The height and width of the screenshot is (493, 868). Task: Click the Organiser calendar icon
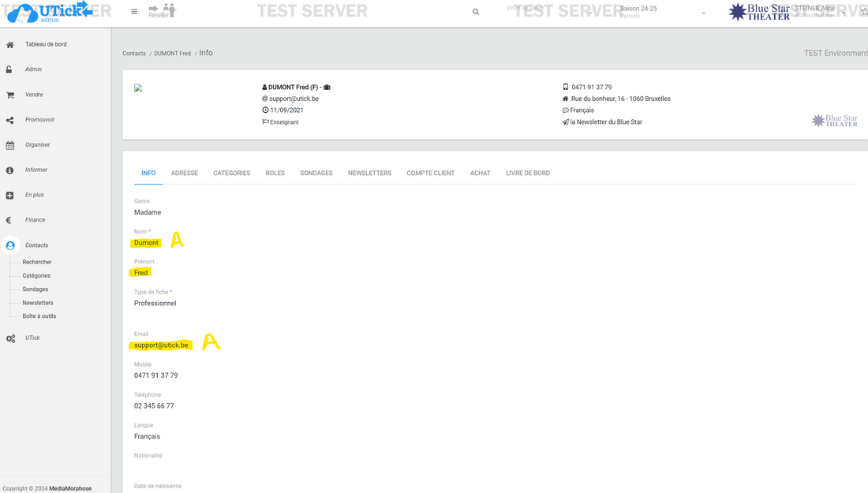10,145
